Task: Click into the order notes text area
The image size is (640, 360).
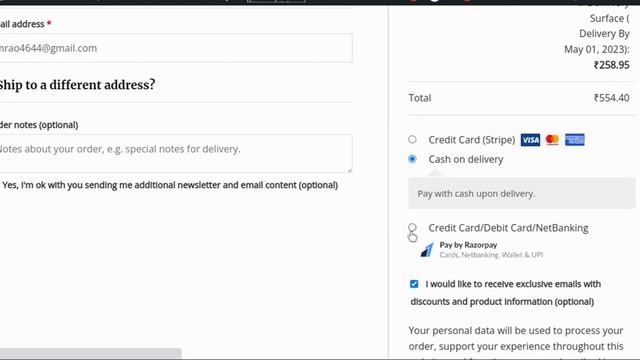Action: 176,153
